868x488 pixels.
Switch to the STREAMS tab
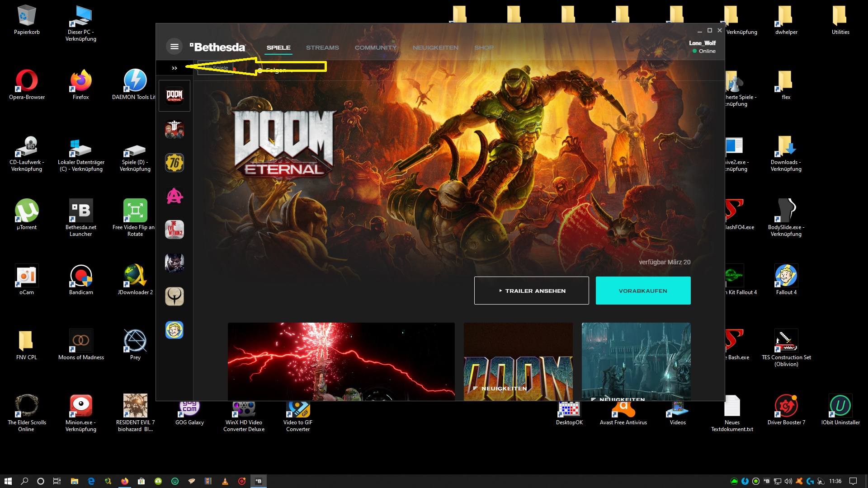[322, 47]
